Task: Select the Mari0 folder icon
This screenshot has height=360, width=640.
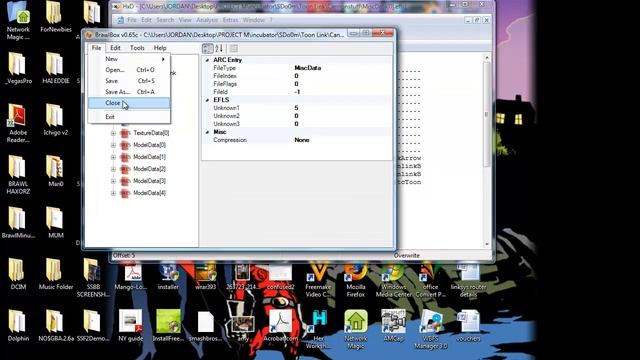Action: [x=56, y=171]
